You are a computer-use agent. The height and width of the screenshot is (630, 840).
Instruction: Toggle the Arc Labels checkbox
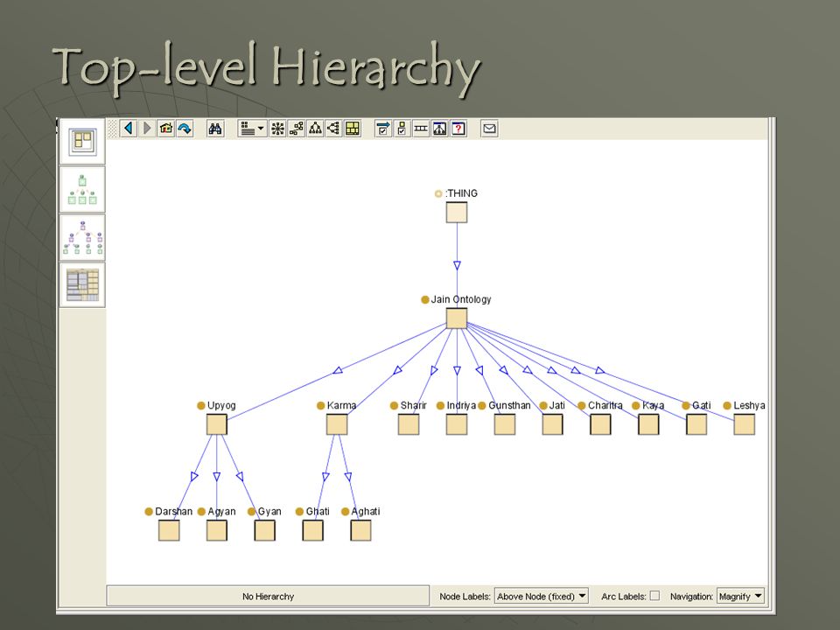point(654,596)
